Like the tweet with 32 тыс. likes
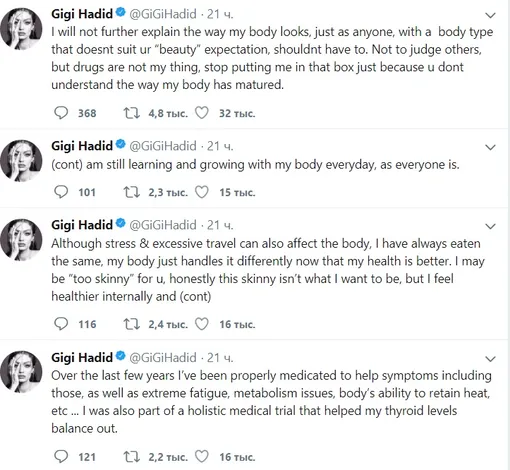The image size is (510, 470). [202, 113]
